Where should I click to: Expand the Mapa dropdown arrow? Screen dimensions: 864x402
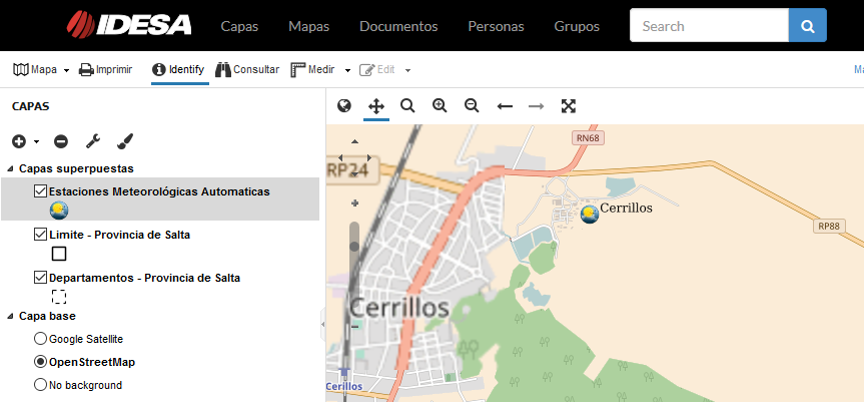point(67,70)
